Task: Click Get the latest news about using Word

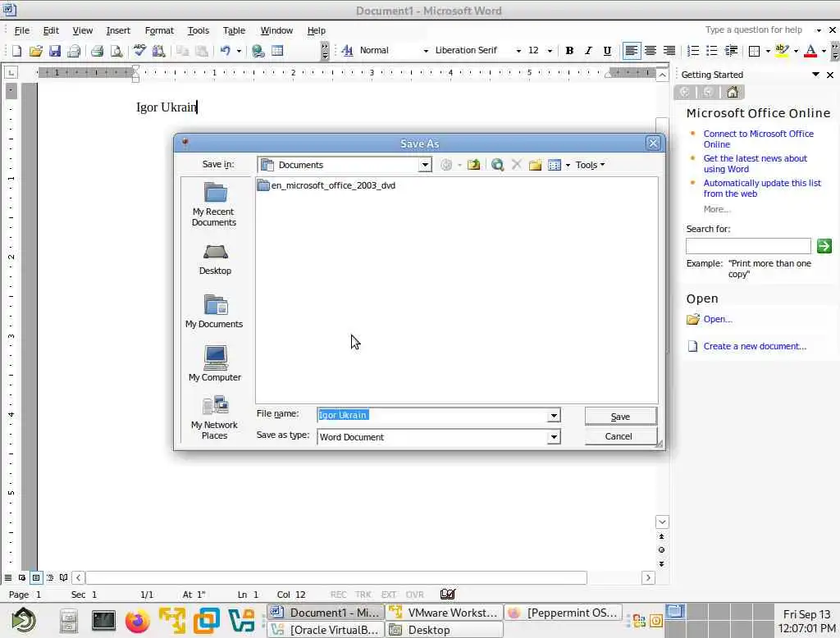Action: pyautogui.click(x=755, y=163)
